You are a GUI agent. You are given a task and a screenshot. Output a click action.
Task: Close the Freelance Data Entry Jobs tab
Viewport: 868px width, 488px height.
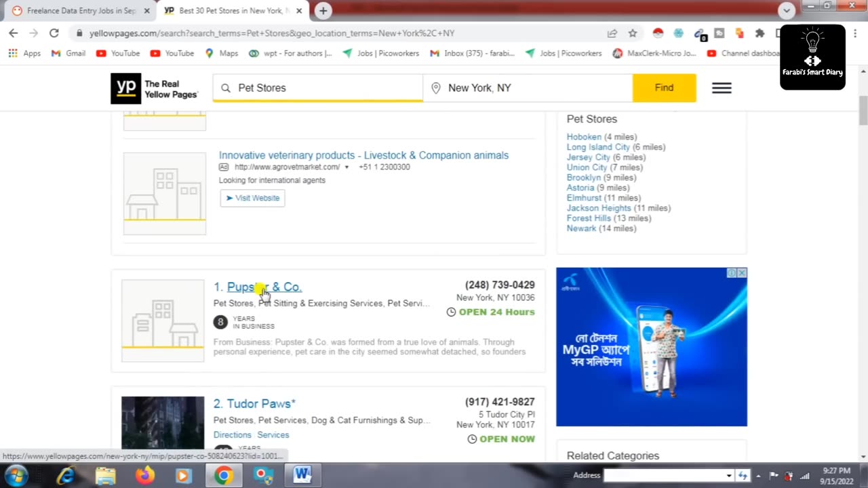click(x=146, y=11)
